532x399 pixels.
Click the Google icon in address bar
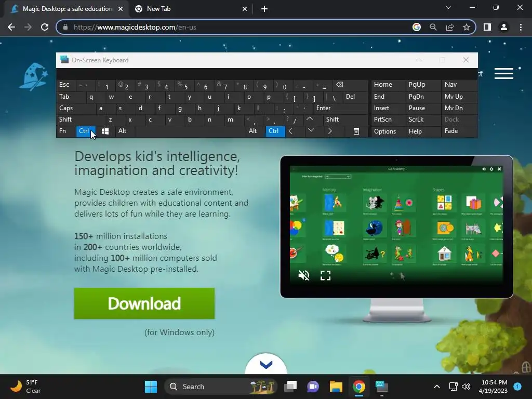(x=416, y=27)
